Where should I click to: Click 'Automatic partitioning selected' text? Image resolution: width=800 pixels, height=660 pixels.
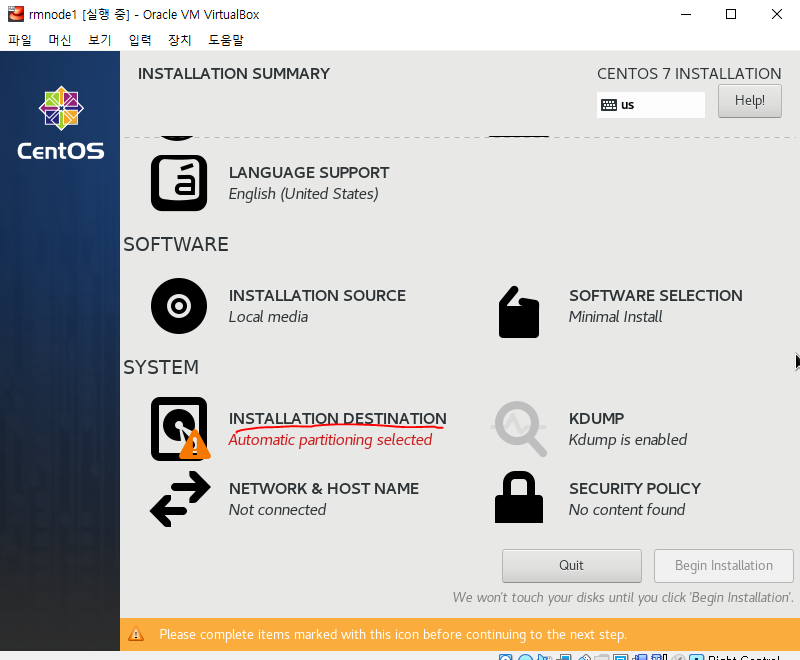click(x=330, y=440)
